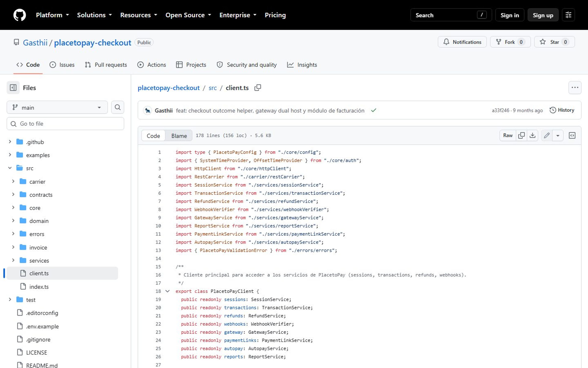
Task: Click the Raw button
Action: pos(508,136)
